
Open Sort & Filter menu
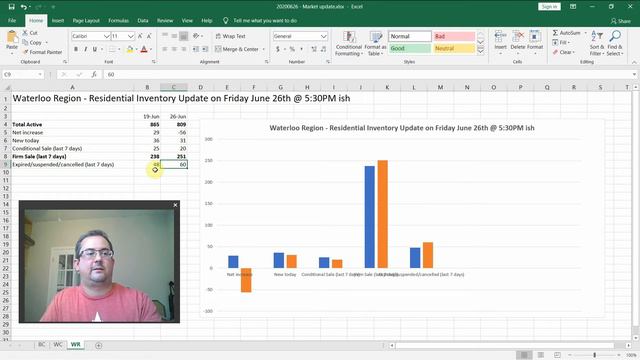pyautogui.click(x=596, y=43)
